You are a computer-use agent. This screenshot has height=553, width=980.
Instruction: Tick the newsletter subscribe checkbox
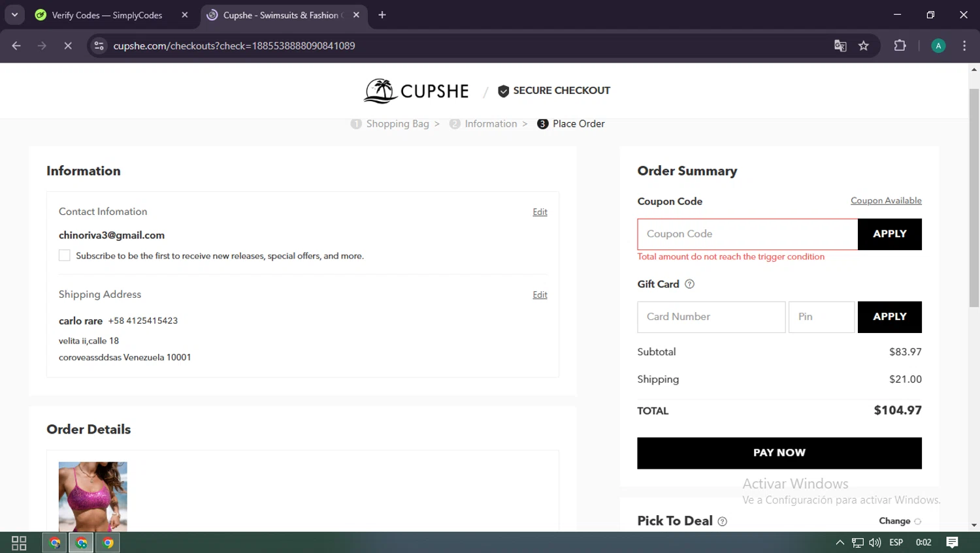pyautogui.click(x=65, y=255)
